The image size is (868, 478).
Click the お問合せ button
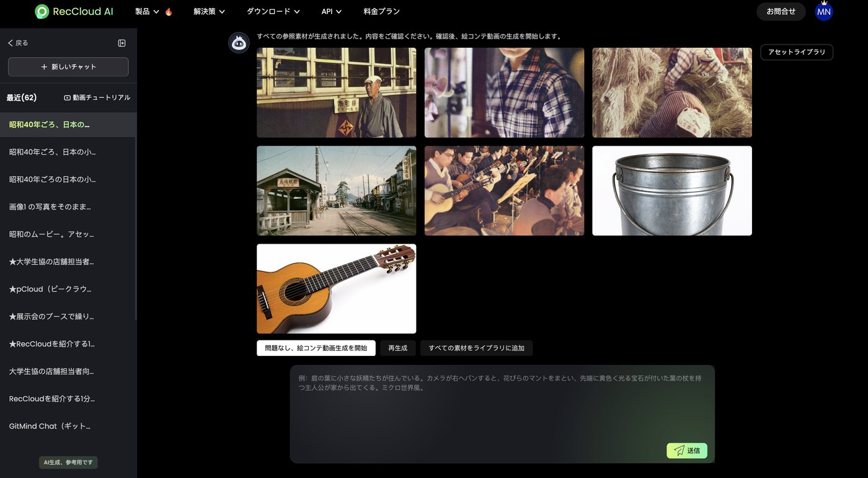[x=781, y=12]
